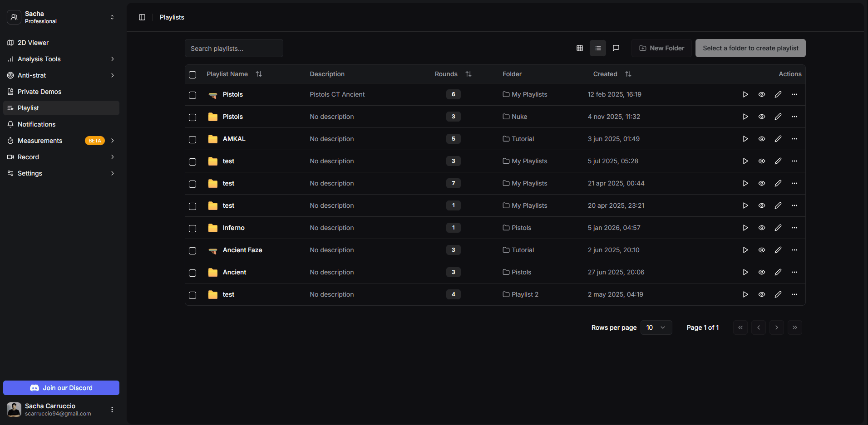Click the Search playlists field

(233, 48)
